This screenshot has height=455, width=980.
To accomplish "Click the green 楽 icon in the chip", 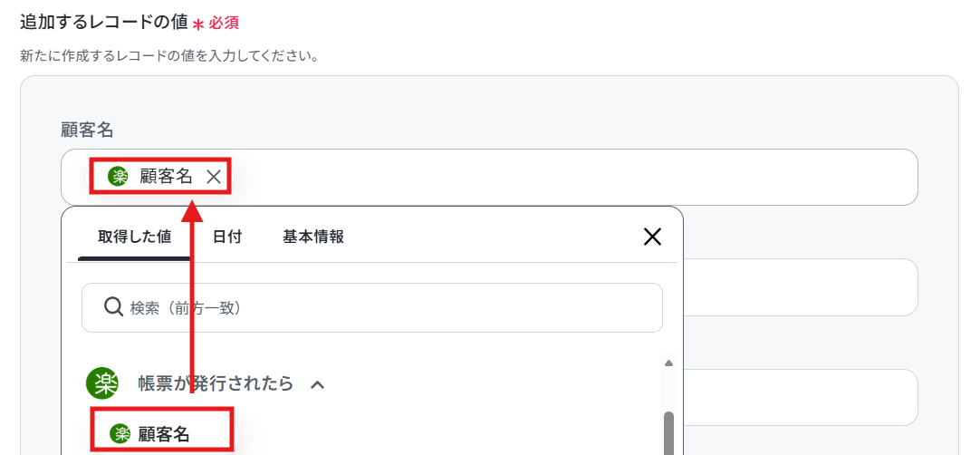I will point(118,177).
